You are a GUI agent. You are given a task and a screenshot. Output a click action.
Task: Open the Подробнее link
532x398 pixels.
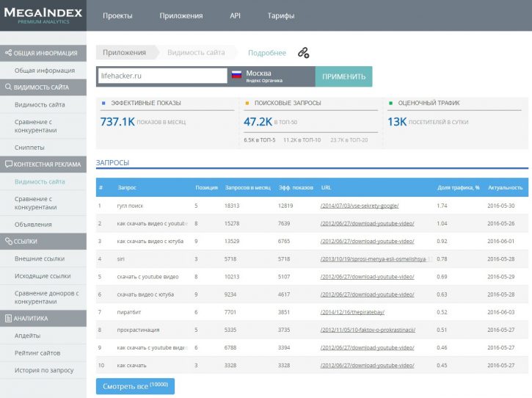pos(267,53)
